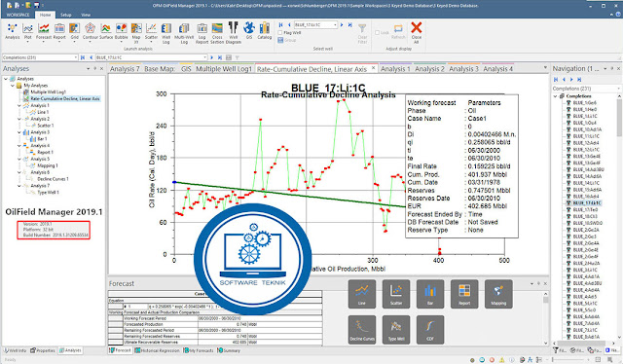Launch the Scatter plot tool
Image resolution: width=623 pixels, height=364 pixels.
[151, 31]
